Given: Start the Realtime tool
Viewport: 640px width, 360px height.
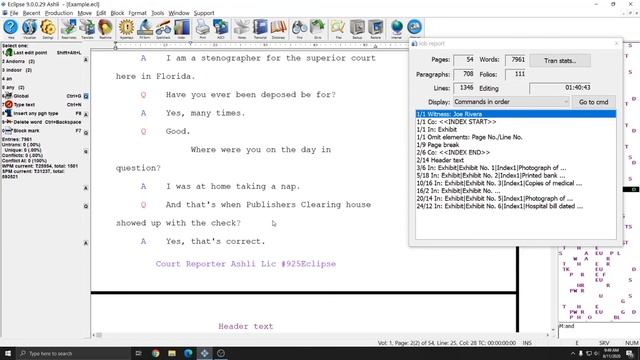Looking at the screenshot, I should (105, 29).
